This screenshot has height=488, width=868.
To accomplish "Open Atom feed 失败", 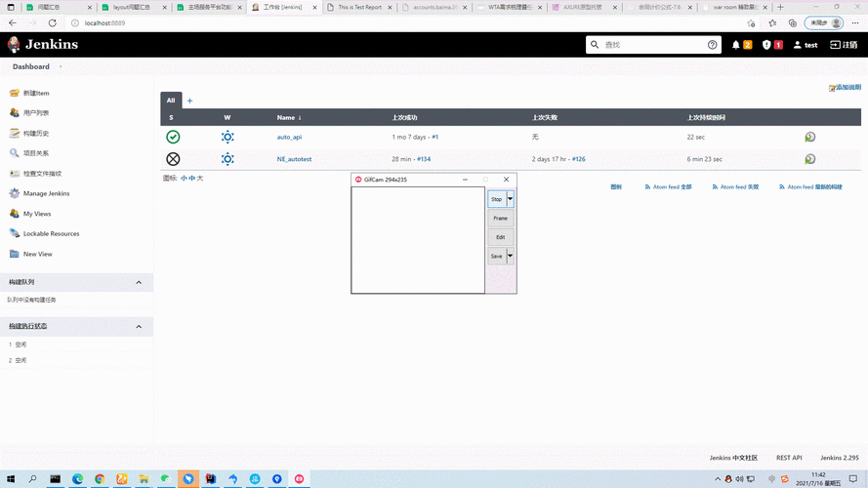I will tap(735, 187).
